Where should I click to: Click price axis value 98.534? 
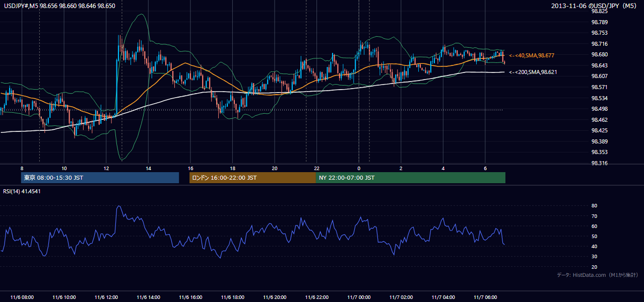600,98
